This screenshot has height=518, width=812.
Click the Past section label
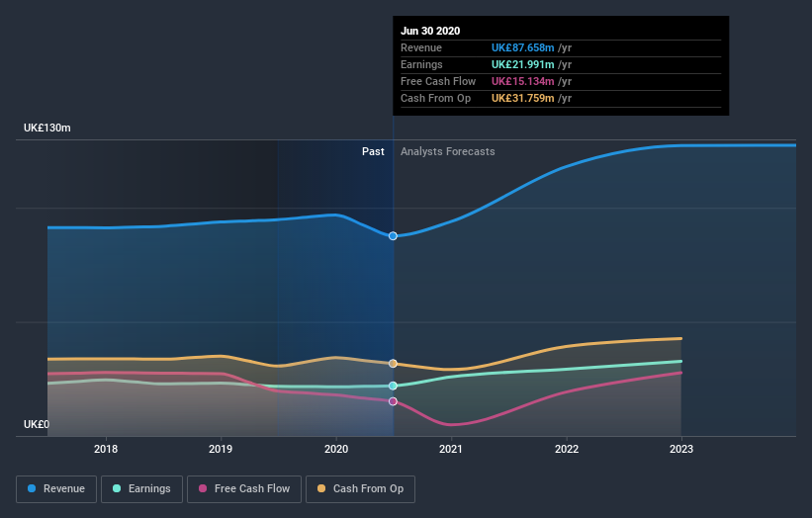pyautogui.click(x=373, y=151)
